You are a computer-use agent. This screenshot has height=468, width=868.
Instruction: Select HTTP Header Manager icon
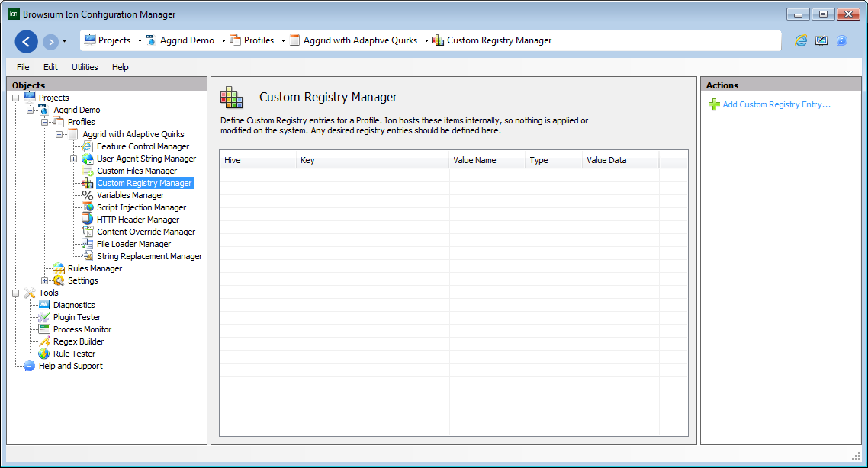click(88, 219)
